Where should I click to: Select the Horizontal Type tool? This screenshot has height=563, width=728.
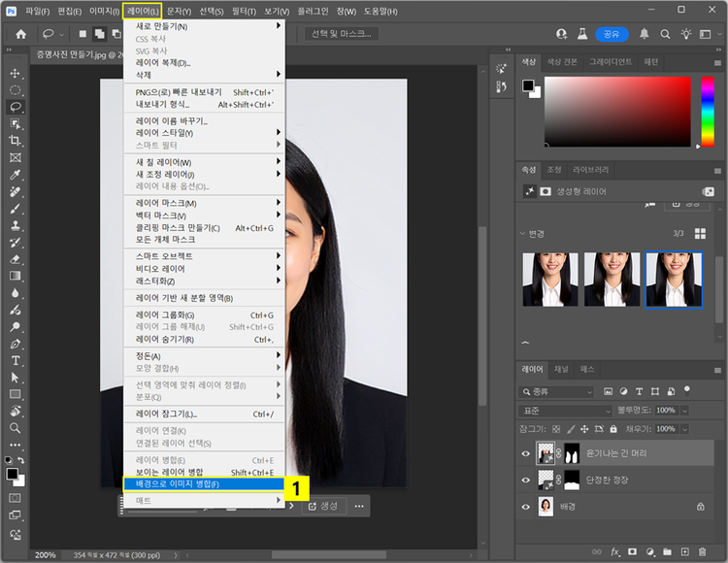click(x=16, y=360)
